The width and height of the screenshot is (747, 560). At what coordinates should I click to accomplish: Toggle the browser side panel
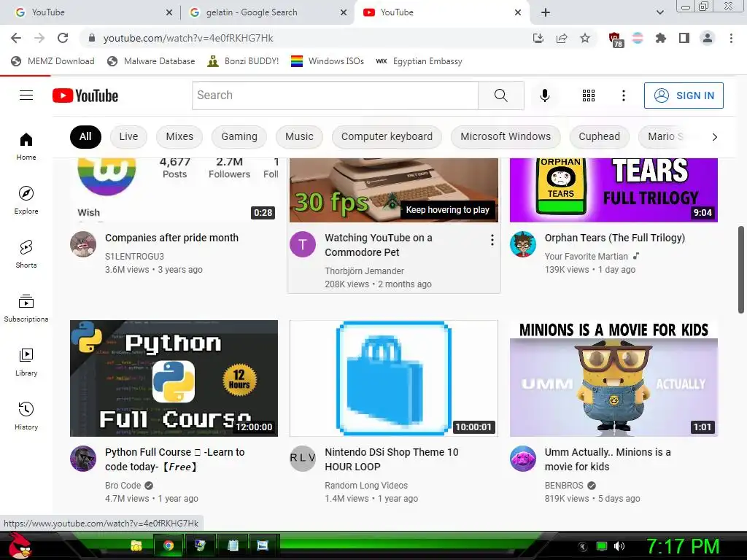pyautogui.click(x=684, y=38)
